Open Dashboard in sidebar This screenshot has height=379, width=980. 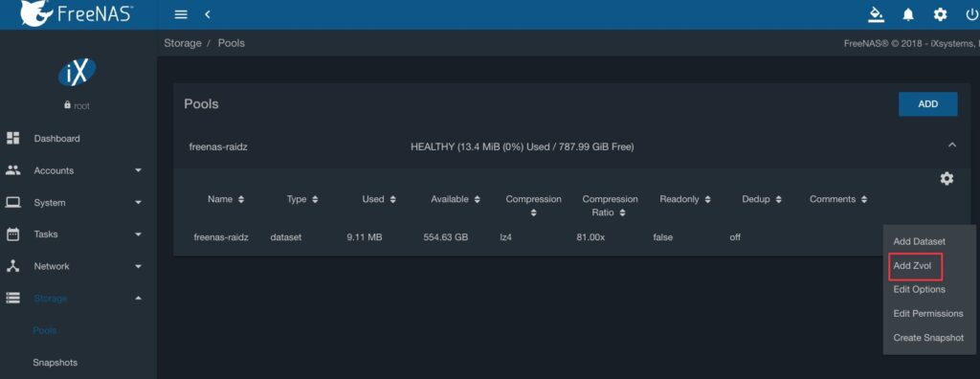click(56, 139)
